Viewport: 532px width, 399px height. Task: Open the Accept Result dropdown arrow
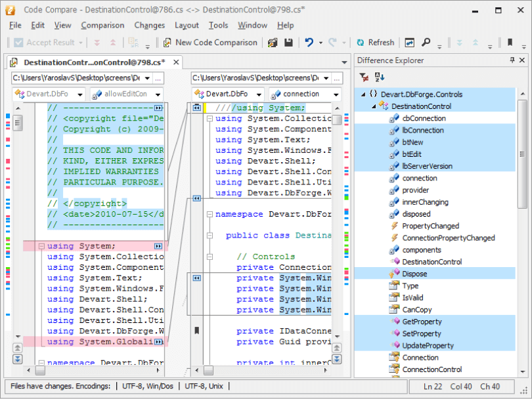(81, 43)
